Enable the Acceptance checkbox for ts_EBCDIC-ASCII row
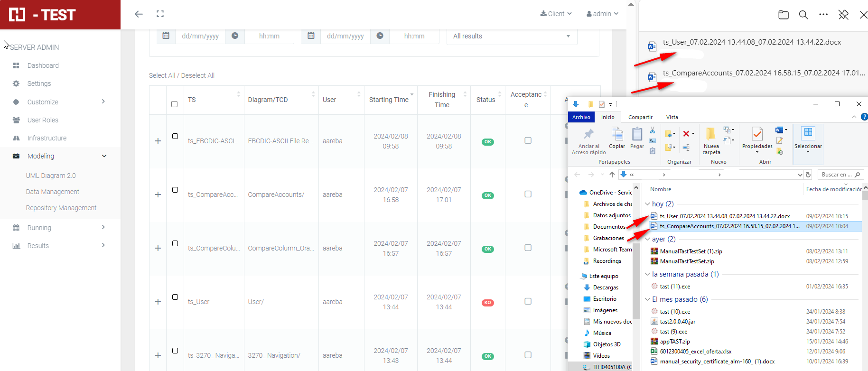 click(528, 140)
